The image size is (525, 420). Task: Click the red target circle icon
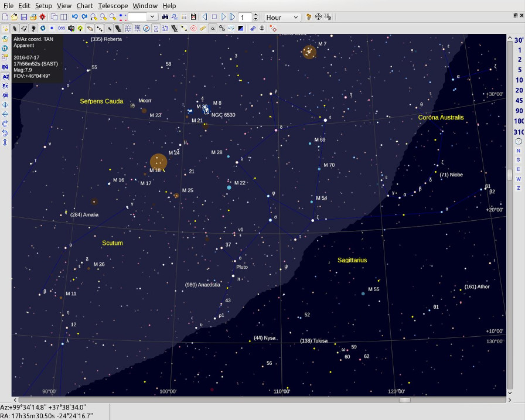click(193, 29)
